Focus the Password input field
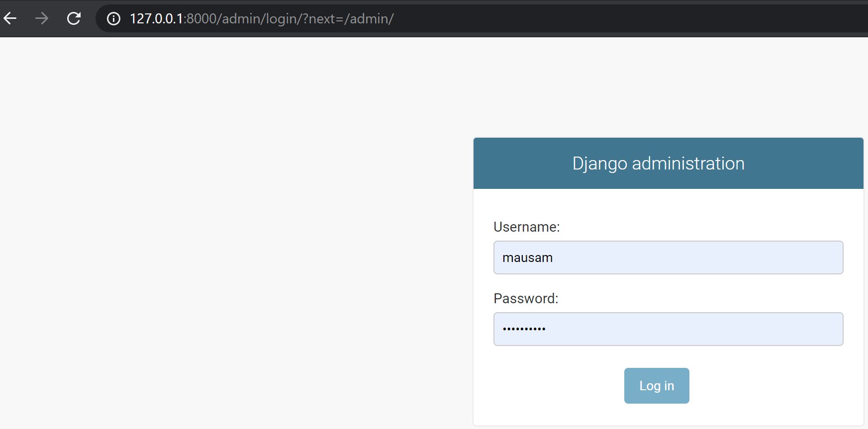 pyautogui.click(x=668, y=329)
